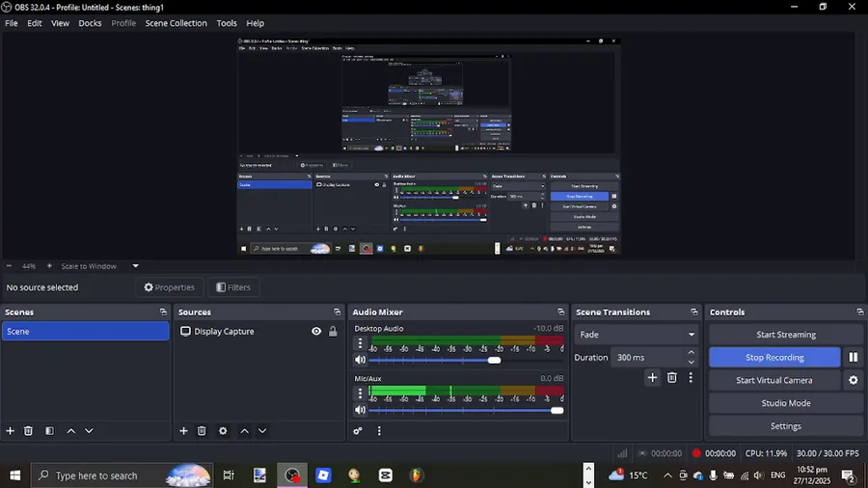
Task: Open Audio Mixer bottom three-dot menu
Action: point(379,430)
